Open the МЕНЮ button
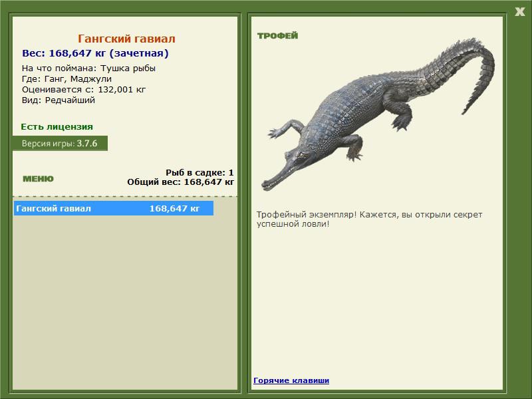Image resolution: width=532 pixels, height=399 pixels. (38, 179)
